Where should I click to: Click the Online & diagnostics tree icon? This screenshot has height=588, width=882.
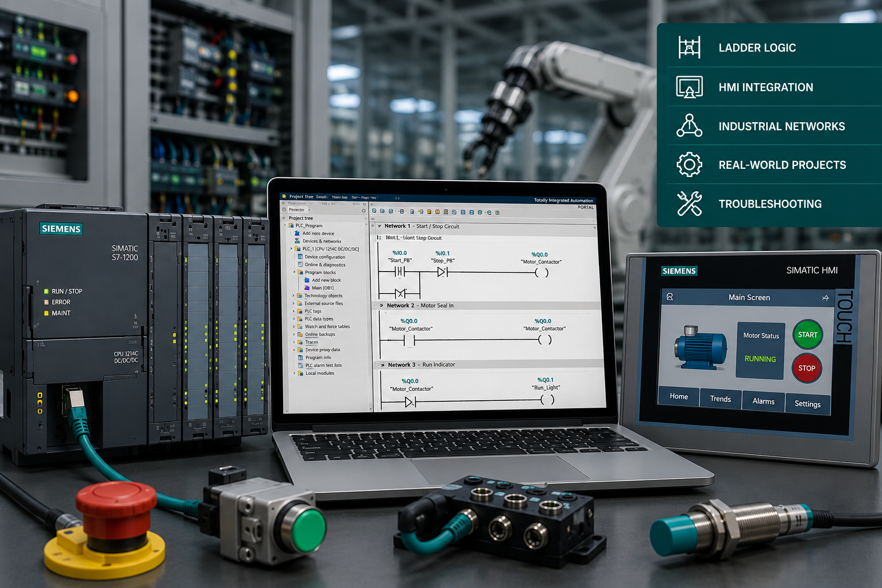[x=300, y=265]
